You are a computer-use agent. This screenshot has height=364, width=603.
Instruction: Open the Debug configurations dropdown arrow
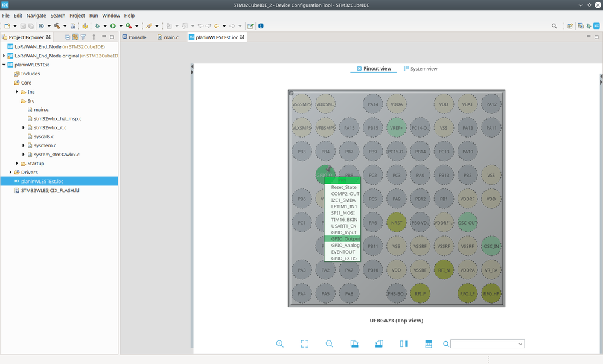click(x=105, y=26)
